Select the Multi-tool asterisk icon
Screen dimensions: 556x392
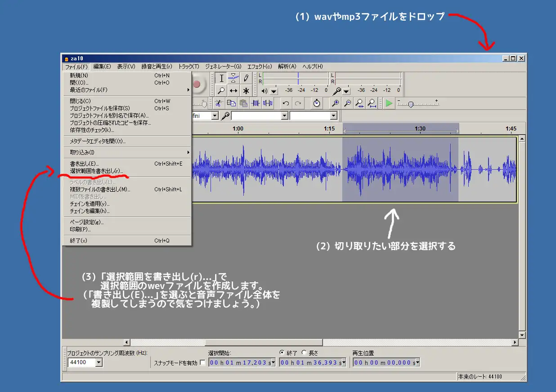pyautogui.click(x=246, y=90)
